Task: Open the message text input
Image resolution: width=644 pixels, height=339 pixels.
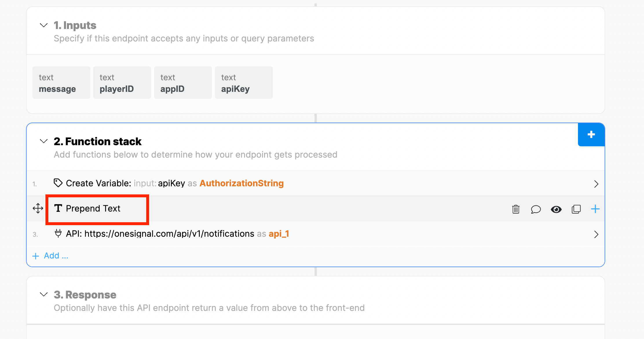Action: [61, 83]
